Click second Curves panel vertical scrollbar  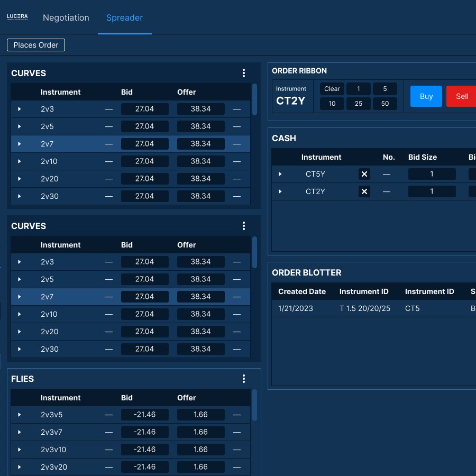point(255,252)
